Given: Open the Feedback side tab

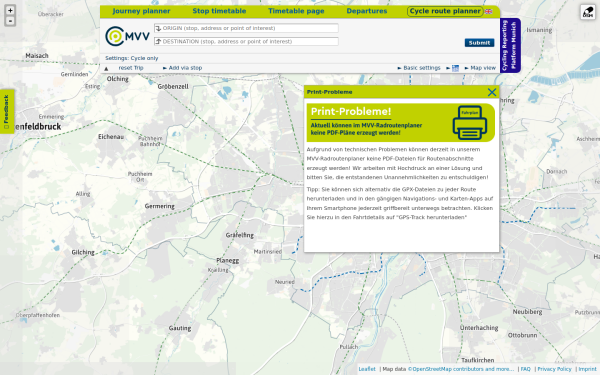Looking at the screenshot, I should pyautogui.click(x=7, y=111).
